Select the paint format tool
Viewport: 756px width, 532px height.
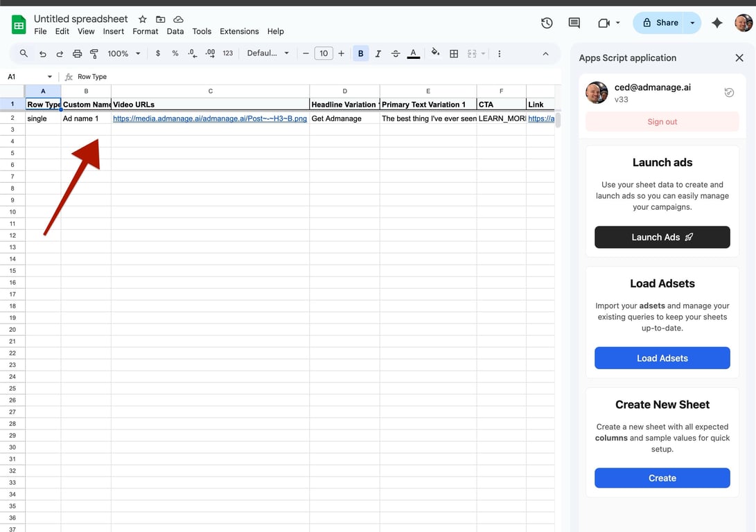pos(94,53)
